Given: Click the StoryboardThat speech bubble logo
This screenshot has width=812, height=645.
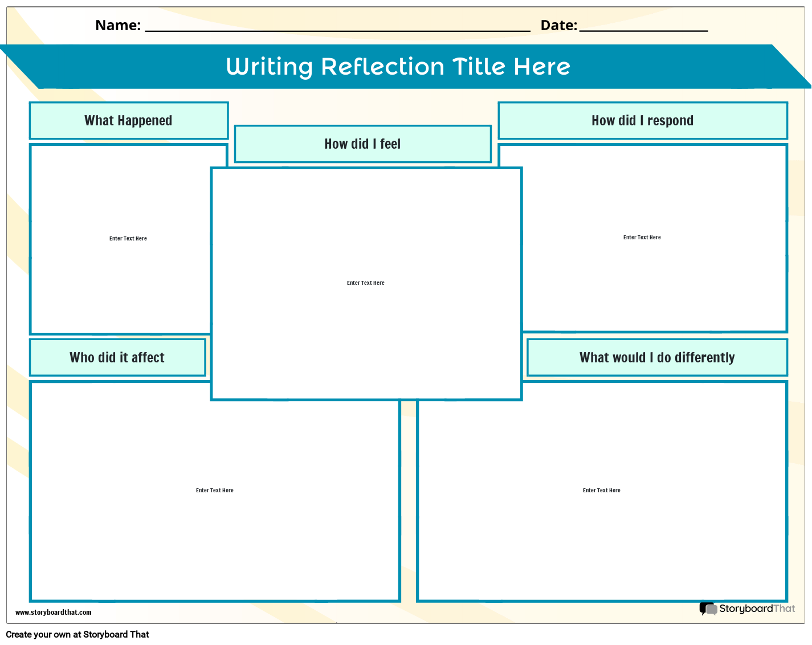Looking at the screenshot, I should (708, 609).
